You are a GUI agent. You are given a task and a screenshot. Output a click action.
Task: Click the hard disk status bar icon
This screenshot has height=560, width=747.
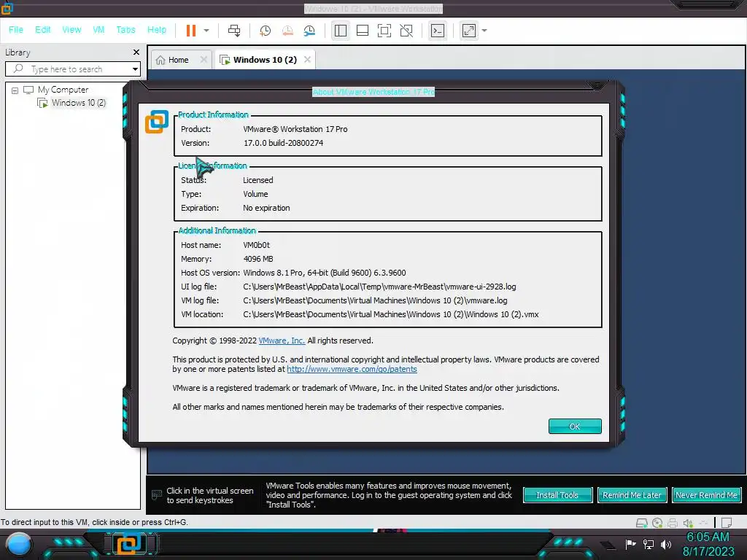[642, 523]
